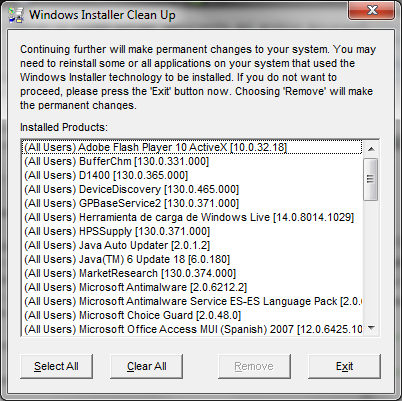Viewport: 402px width, 401px height.
Task: Click the Remove button
Action: click(x=254, y=366)
